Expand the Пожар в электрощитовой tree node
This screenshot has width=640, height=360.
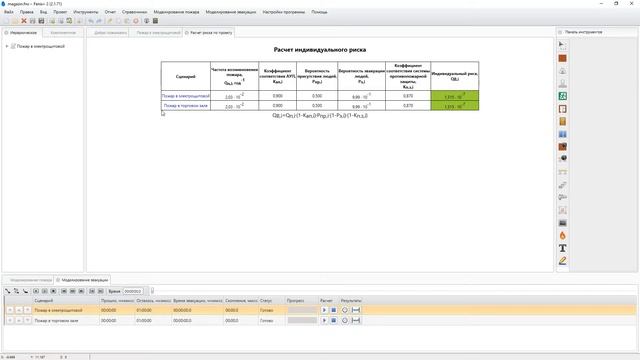click(x=7, y=46)
